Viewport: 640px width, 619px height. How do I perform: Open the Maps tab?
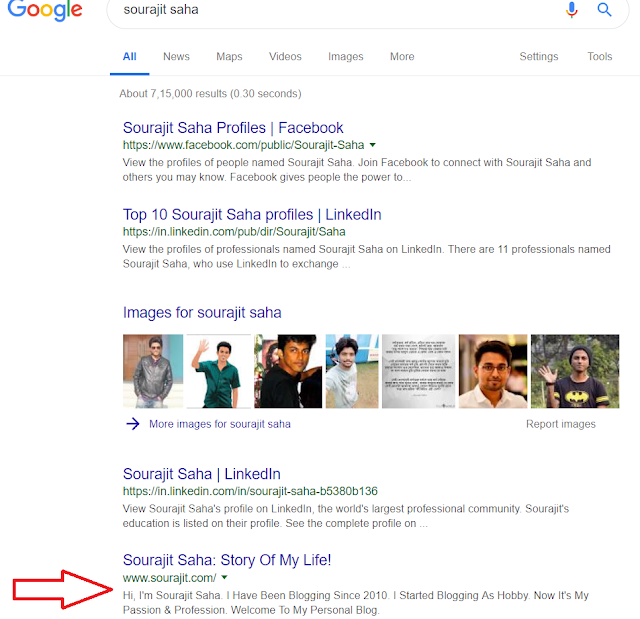tap(229, 56)
